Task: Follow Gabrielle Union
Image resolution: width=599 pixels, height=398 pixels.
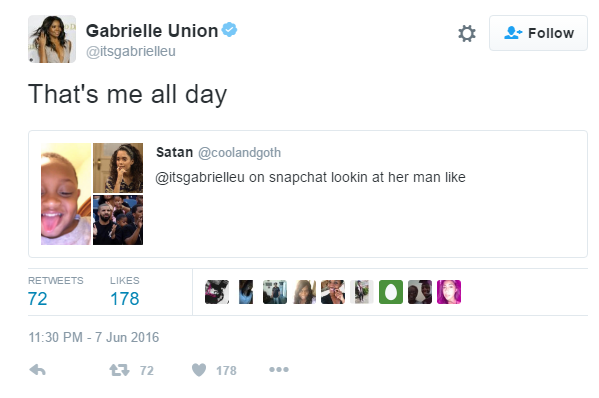Action: tap(538, 33)
